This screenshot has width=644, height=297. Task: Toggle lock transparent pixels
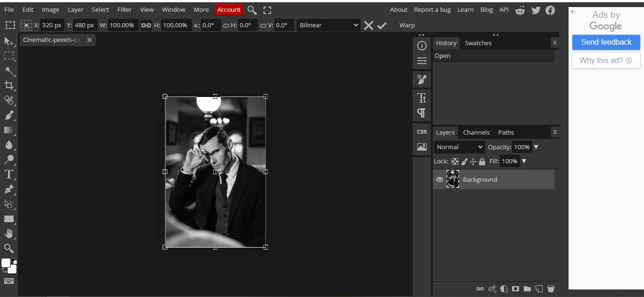tap(454, 161)
